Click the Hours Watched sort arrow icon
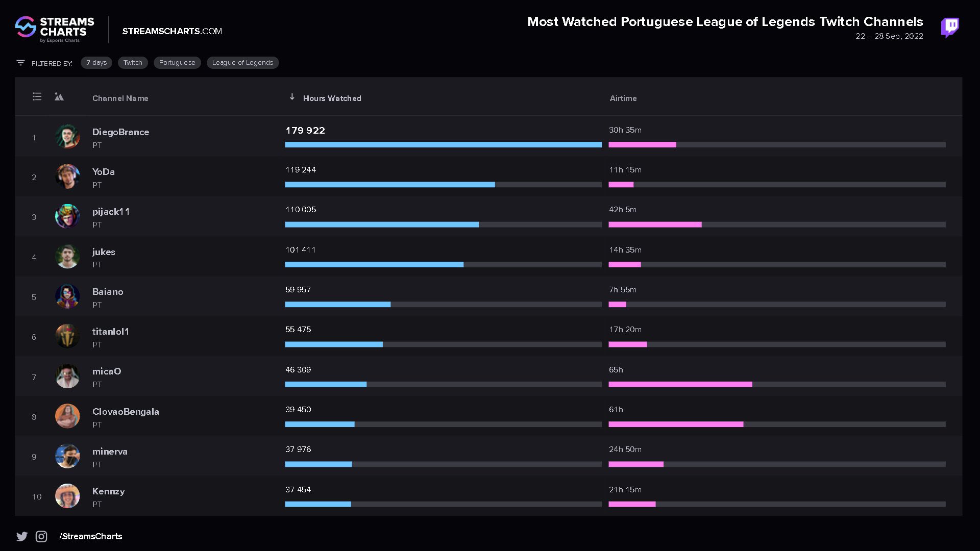 (x=292, y=97)
